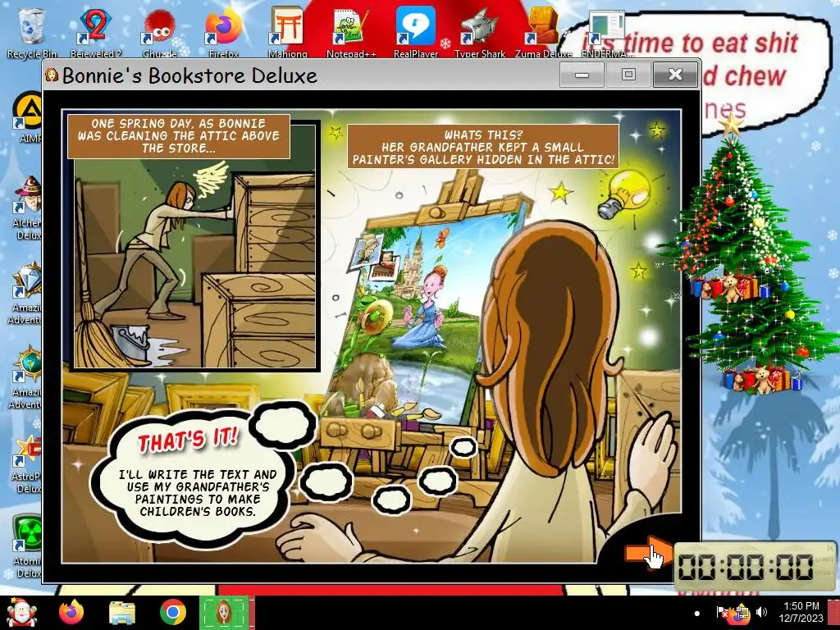Click the network tray icon
Screen dimensions: 840x630
742,612
